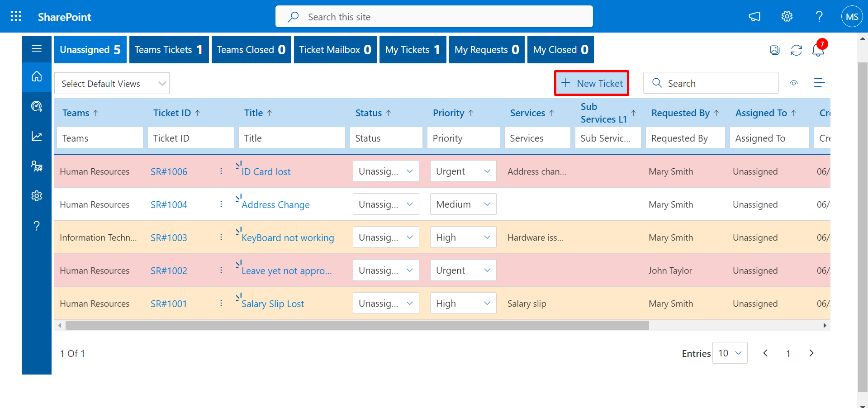Open Priority dropdown for Salary Slip Lost
Viewport: 868px width, 408px height.
(463, 303)
